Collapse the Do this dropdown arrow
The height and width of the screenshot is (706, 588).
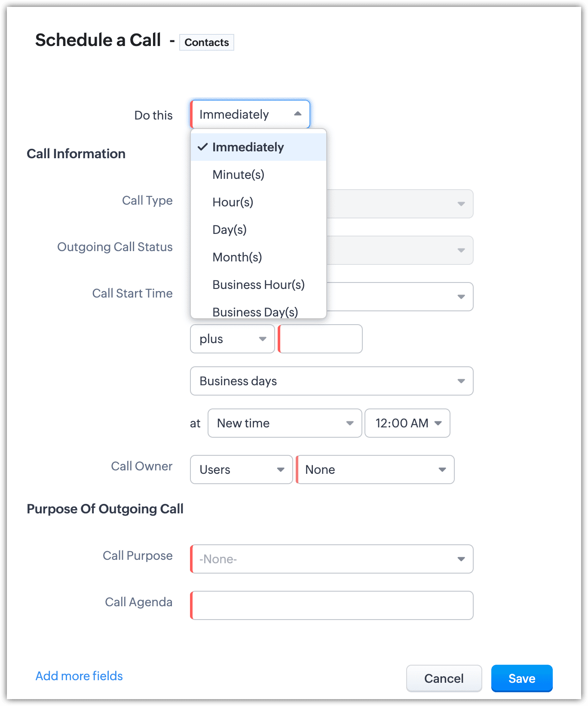click(x=297, y=114)
